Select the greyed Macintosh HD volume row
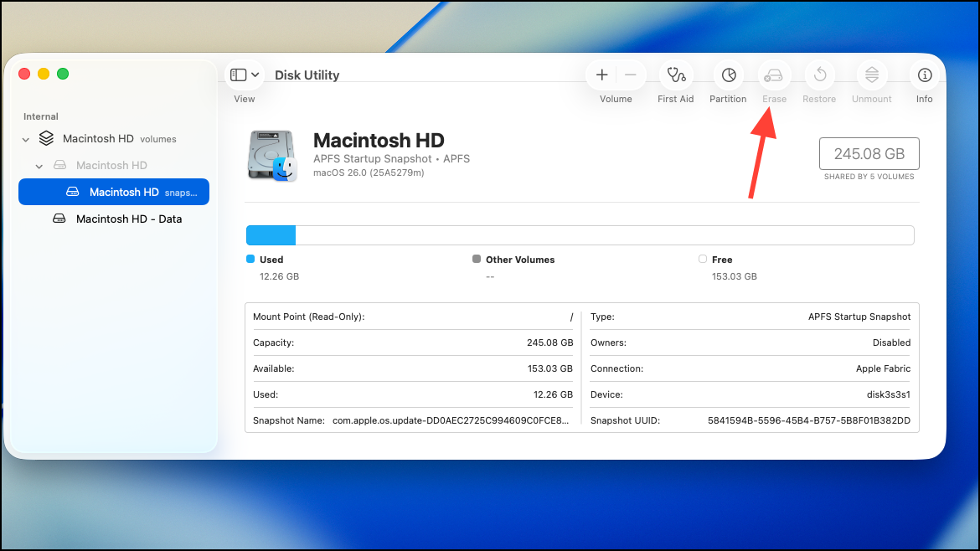This screenshot has height=551, width=980. pyautogui.click(x=114, y=166)
